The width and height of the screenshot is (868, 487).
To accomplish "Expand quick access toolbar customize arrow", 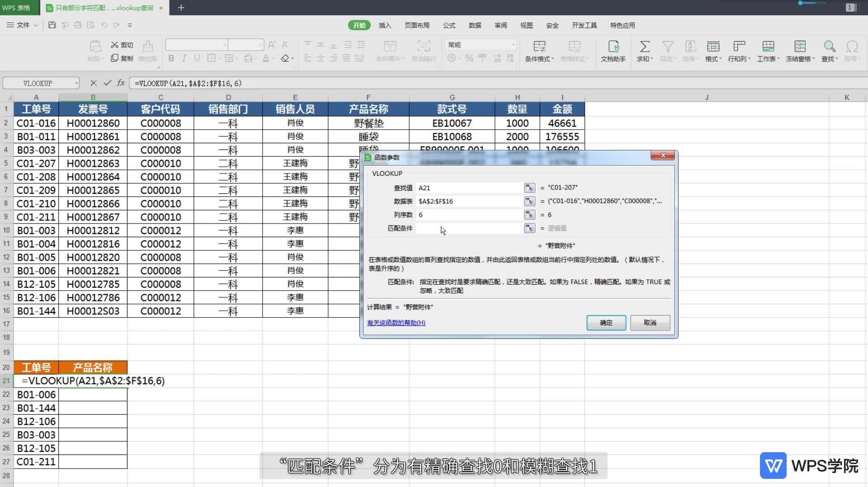I will click(x=130, y=25).
